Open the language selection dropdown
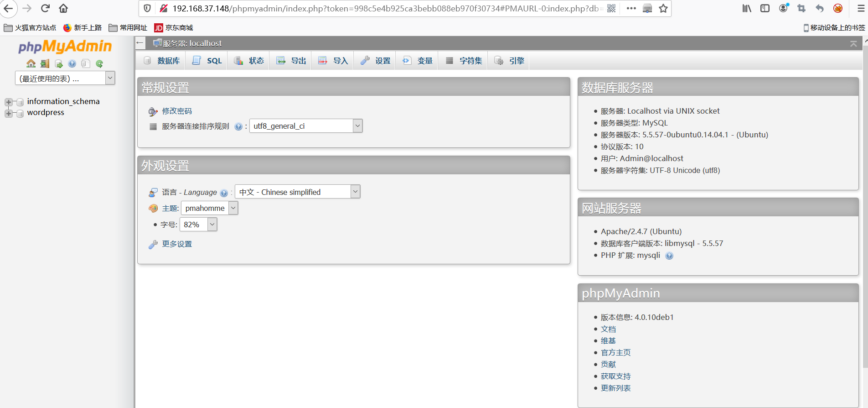This screenshot has height=408, width=868. (298, 192)
